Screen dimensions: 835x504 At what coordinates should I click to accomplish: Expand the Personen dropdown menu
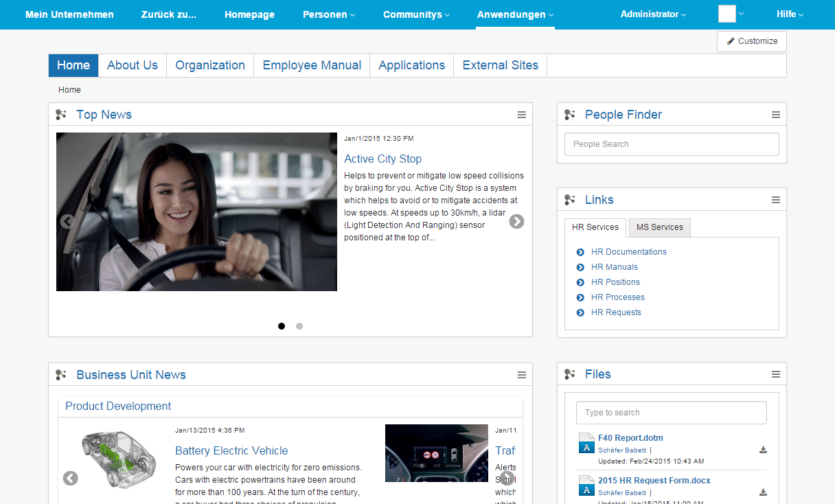[329, 14]
